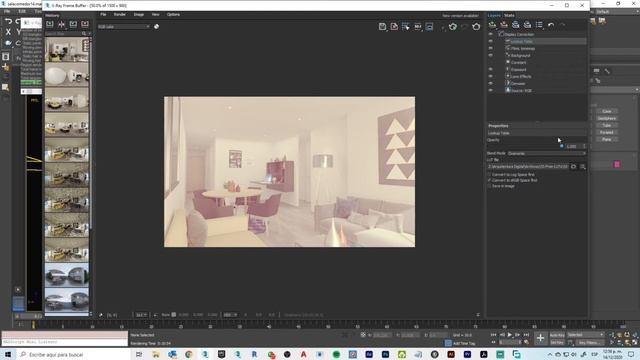This screenshot has width=640, height=360.
Task: Open Photoshop from the Windows taskbar
Action: pos(385,354)
